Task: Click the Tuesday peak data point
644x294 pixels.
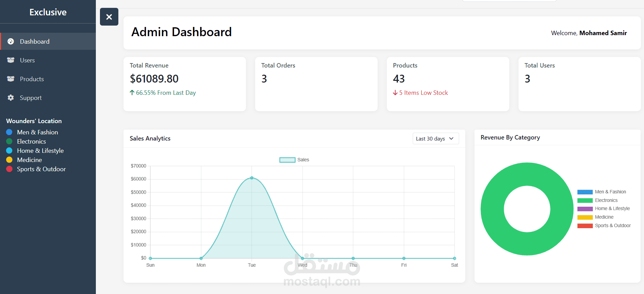Action: 252,178
